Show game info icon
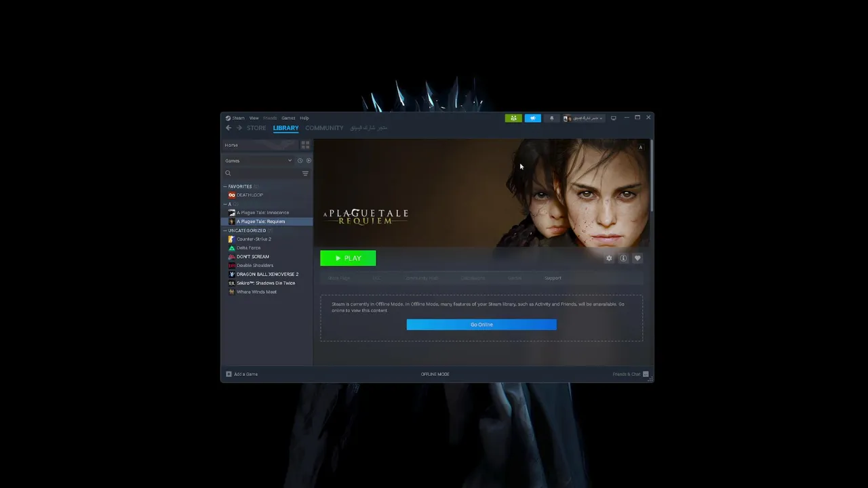 tap(623, 258)
